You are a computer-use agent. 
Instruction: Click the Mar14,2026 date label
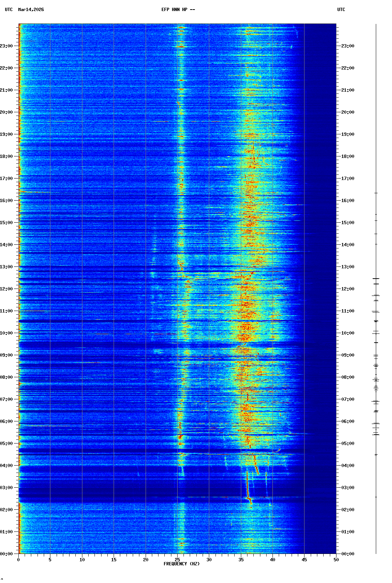click(31, 10)
